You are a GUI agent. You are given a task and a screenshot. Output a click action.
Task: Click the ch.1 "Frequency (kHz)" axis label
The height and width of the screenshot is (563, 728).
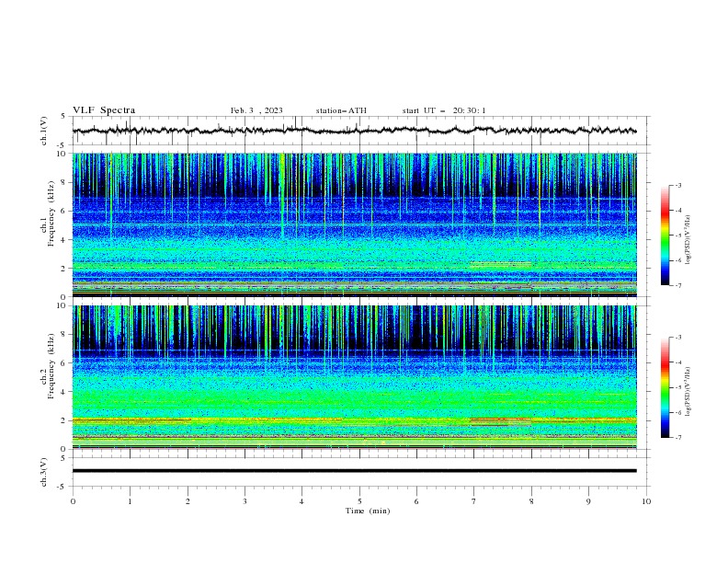[51, 214]
